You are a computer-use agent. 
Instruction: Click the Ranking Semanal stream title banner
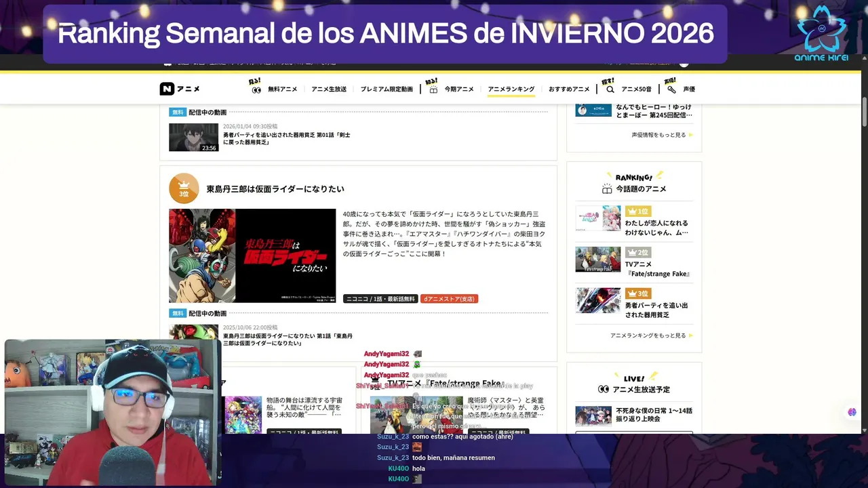[385, 34]
